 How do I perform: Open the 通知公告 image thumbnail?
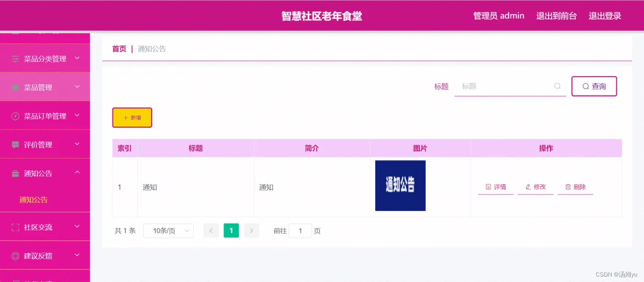coord(400,186)
